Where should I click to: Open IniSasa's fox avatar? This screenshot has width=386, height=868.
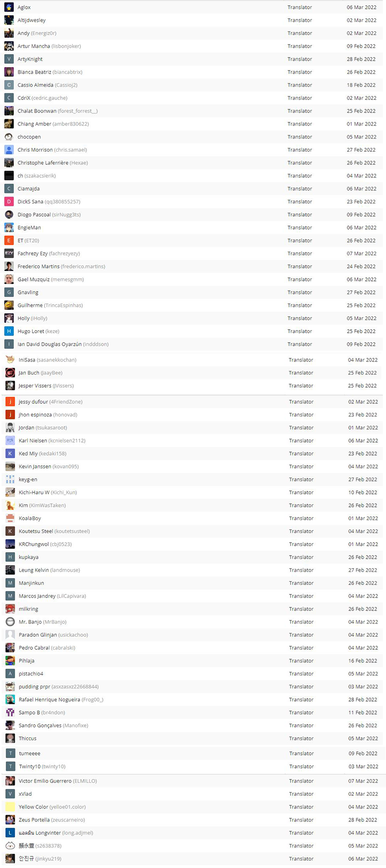[x=10, y=360]
